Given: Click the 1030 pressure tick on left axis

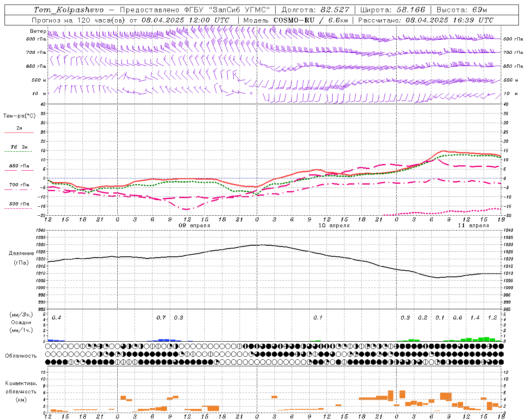Looking at the screenshot, I should pyautogui.click(x=40, y=244).
